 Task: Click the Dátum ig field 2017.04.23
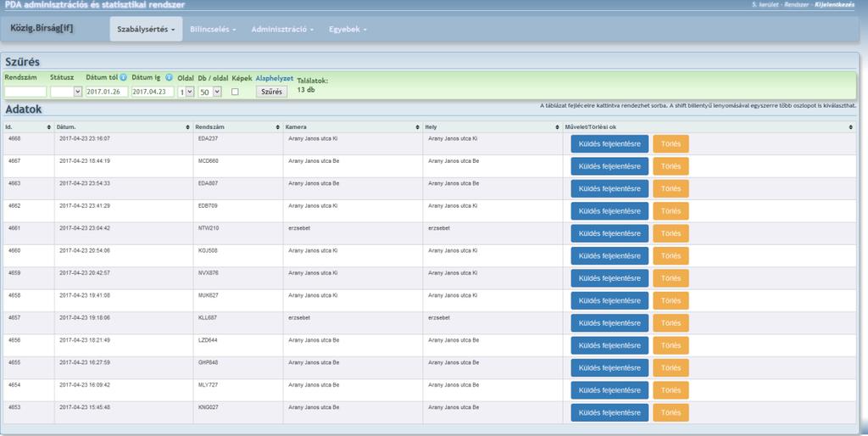[x=153, y=92]
